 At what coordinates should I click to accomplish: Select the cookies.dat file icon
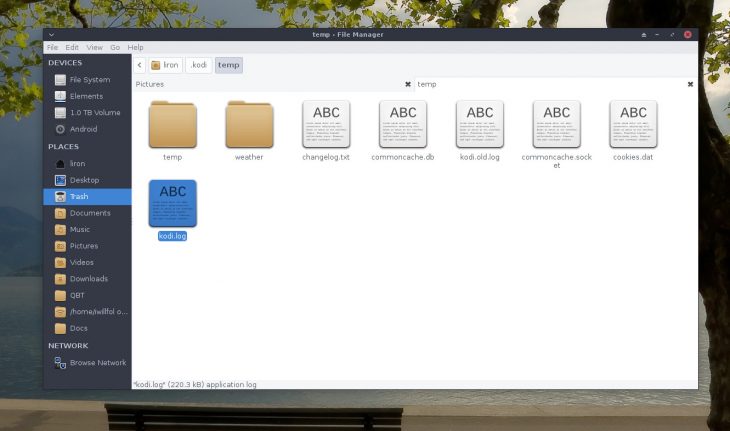(633, 124)
